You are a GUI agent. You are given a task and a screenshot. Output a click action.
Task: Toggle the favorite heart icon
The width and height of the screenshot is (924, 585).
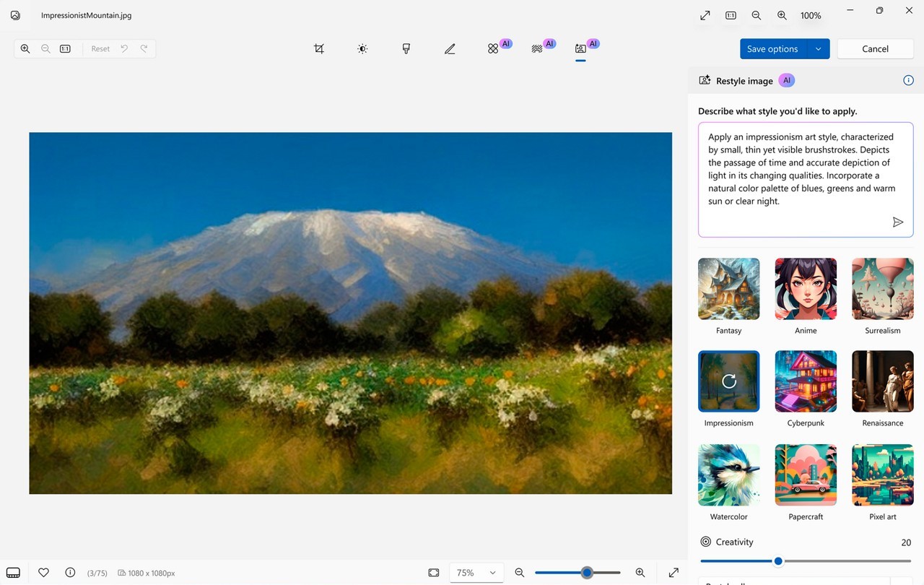pos(43,573)
